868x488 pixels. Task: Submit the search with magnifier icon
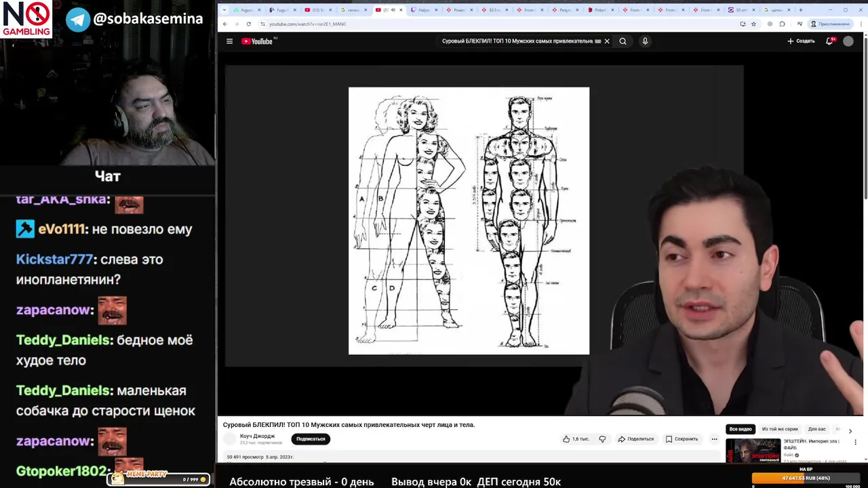[x=623, y=41]
